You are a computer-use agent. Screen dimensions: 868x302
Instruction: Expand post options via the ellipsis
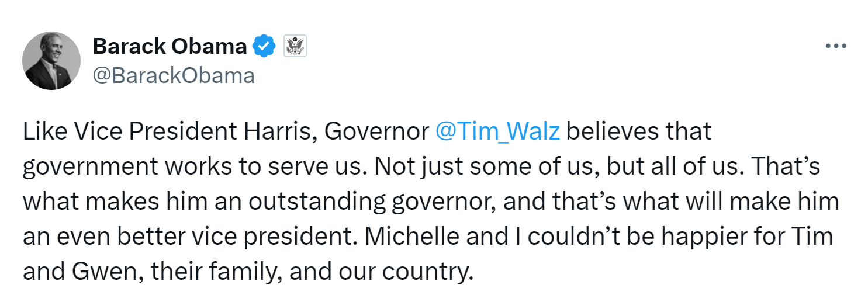point(836,46)
